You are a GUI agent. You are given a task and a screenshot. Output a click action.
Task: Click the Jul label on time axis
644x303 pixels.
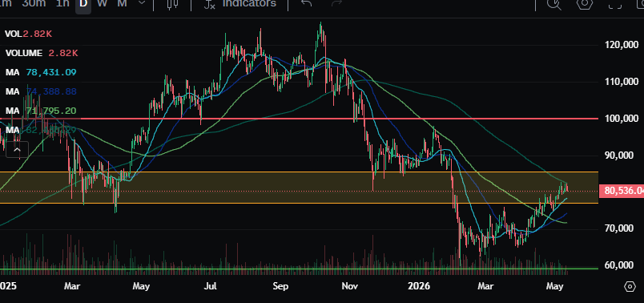211,285
